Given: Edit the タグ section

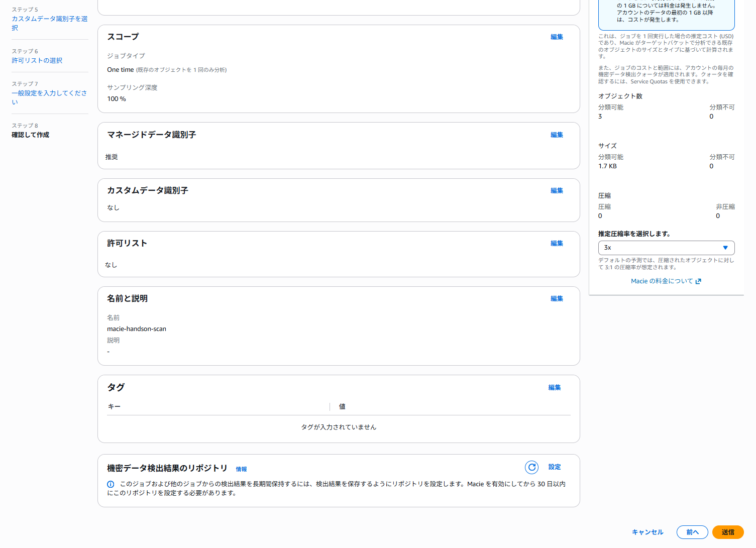Looking at the screenshot, I should coord(555,387).
